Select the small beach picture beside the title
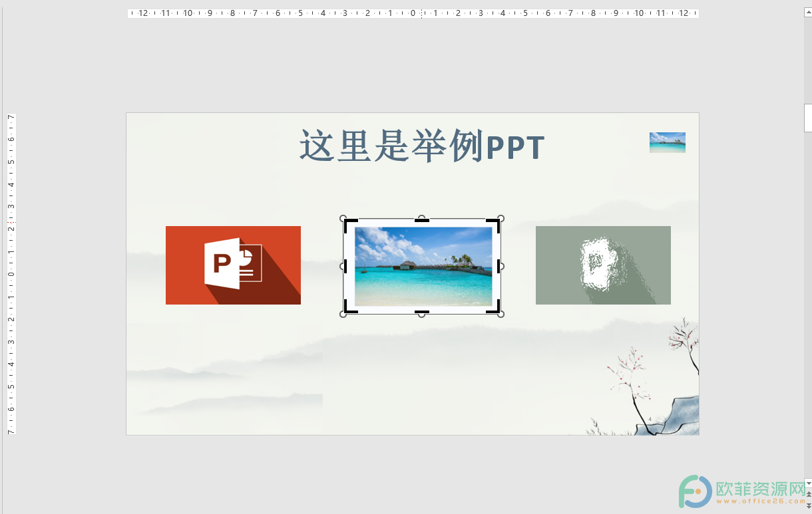812x514 pixels. click(x=668, y=142)
